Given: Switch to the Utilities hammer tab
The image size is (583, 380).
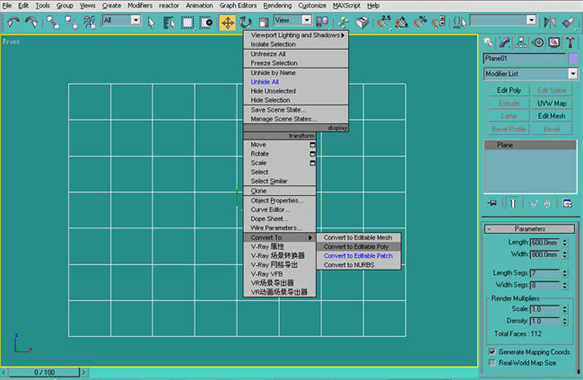Looking at the screenshot, I should [570, 43].
